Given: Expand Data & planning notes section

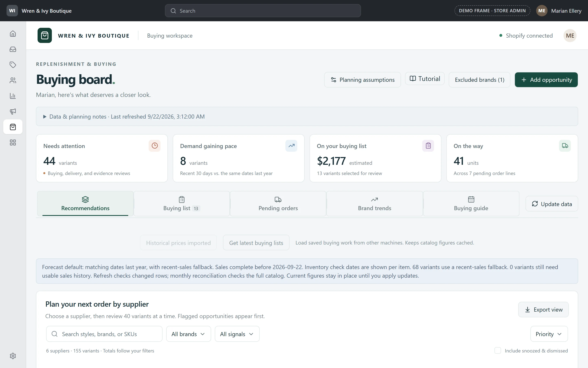Looking at the screenshot, I should 307,116.
